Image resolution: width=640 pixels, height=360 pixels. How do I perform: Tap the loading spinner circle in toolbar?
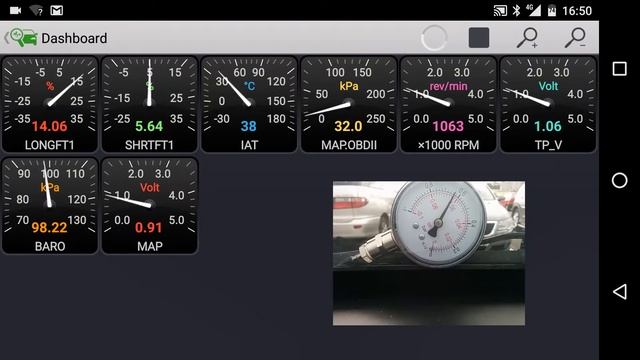tap(434, 38)
